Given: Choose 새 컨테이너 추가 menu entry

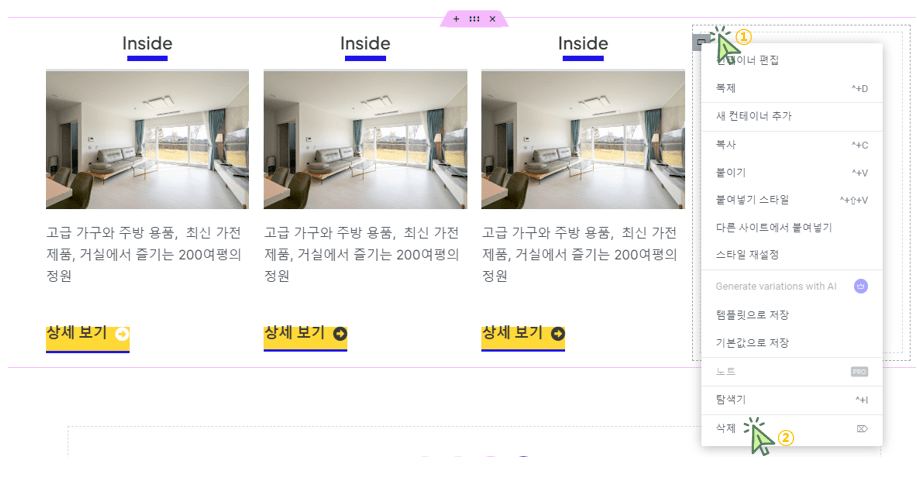Looking at the screenshot, I should (x=792, y=116).
